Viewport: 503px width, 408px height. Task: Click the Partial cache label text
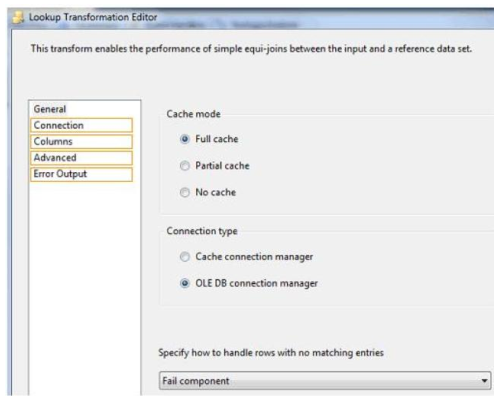(x=222, y=166)
